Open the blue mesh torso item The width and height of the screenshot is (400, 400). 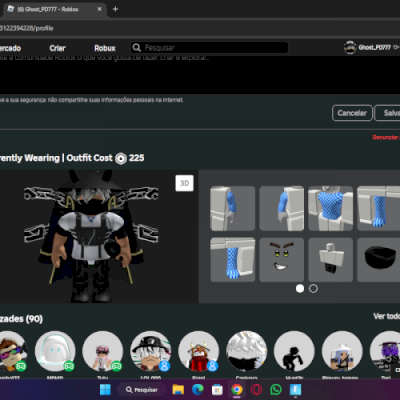coord(331,208)
